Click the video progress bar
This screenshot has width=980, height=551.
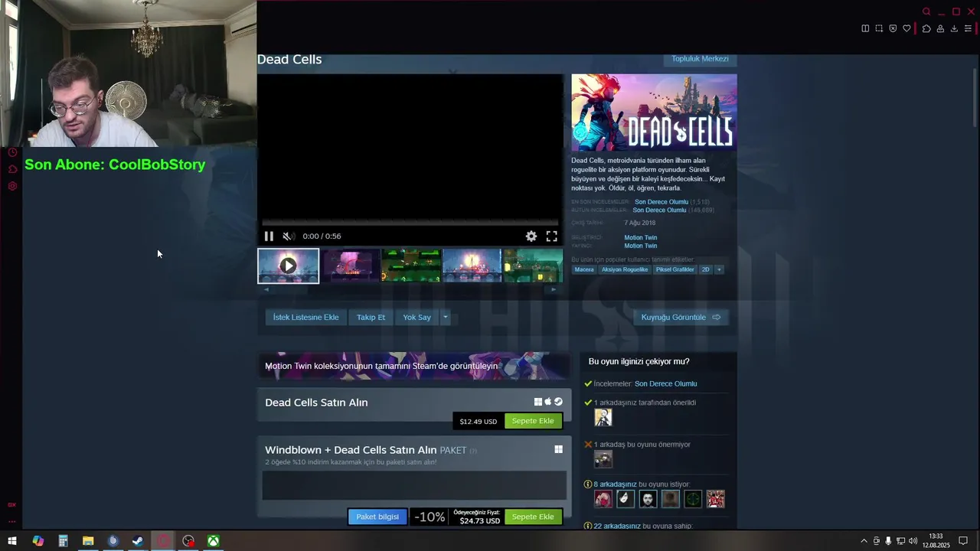(x=410, y=222)
